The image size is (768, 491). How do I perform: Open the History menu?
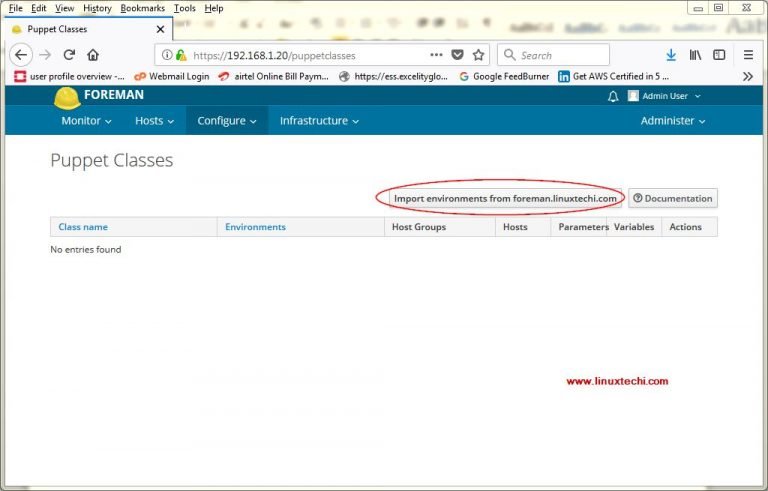coord(97,8)
